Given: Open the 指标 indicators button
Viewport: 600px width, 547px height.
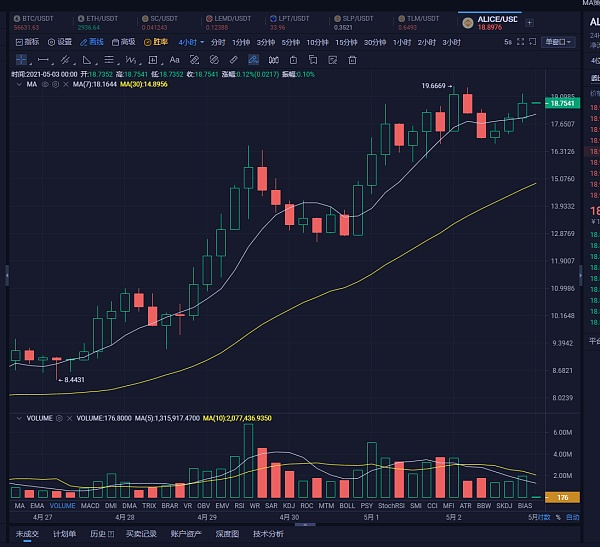Looking at the screenshot, I should point(27,42).
